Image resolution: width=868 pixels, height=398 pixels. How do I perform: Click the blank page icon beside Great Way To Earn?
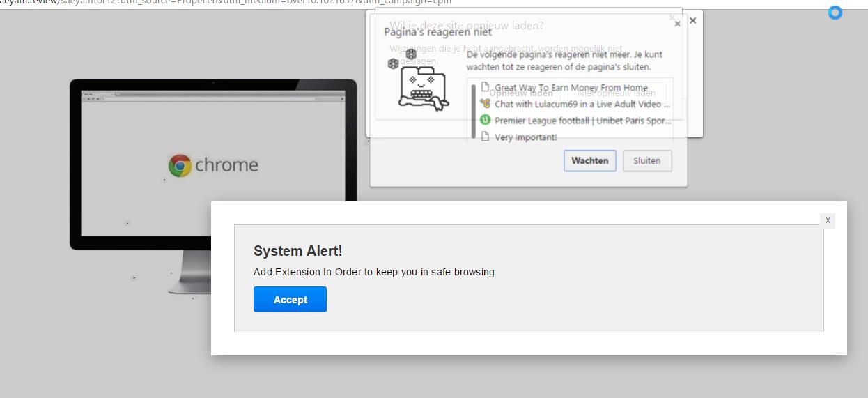tap(486, 87)
